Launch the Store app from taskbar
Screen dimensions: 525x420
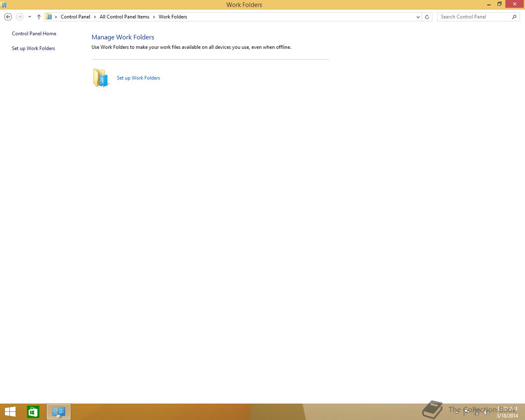coord(33,412)
